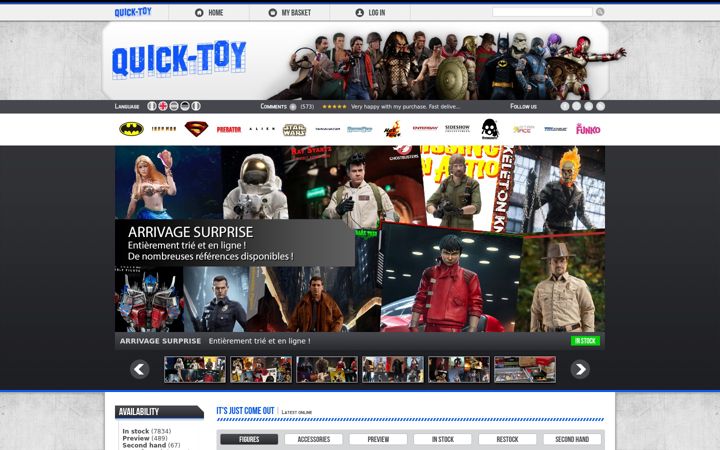Click the Arrivage Surprise main slide image
Screen dimensions: 720x450
(x=360, y=239)
